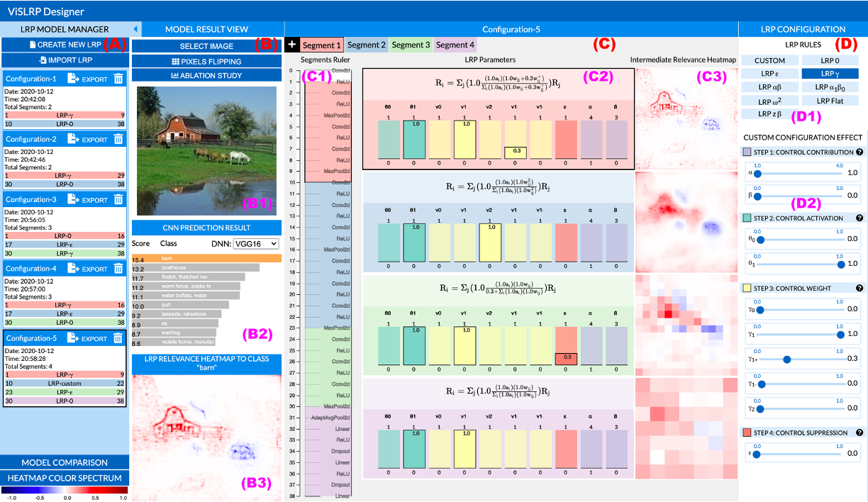868x502 pixels.
Task: Activate the CUSTOM rule option
Action: pos(769,60)
